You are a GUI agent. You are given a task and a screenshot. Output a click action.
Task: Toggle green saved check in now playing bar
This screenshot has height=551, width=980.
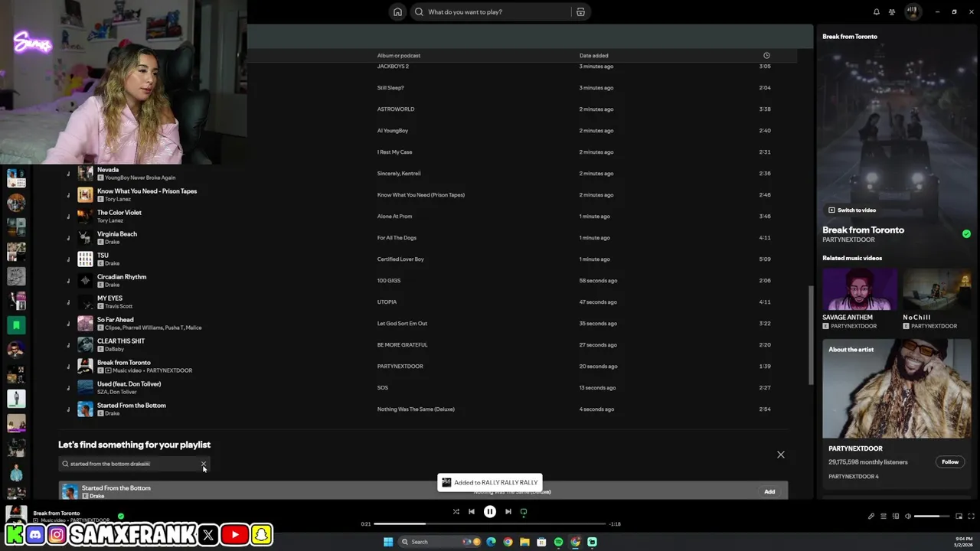tap(120, 517)
